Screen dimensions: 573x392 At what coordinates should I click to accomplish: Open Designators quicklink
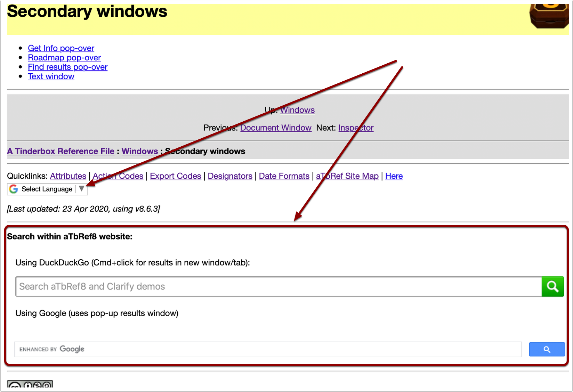click(230, 176)
